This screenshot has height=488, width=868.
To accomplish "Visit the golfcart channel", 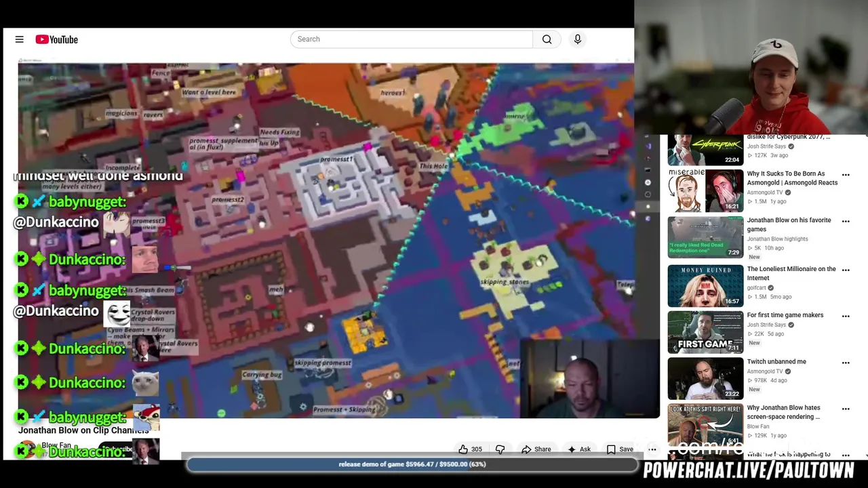I will tap(757, 287).
